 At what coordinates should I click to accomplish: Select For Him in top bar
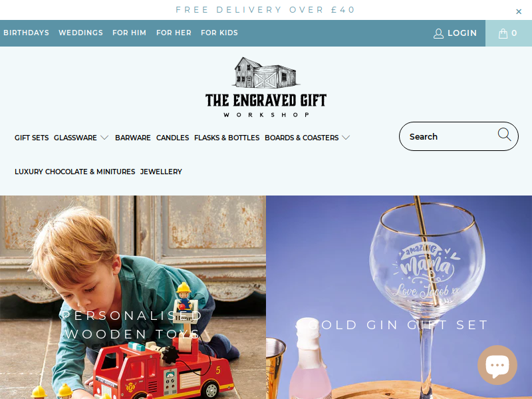129,33
